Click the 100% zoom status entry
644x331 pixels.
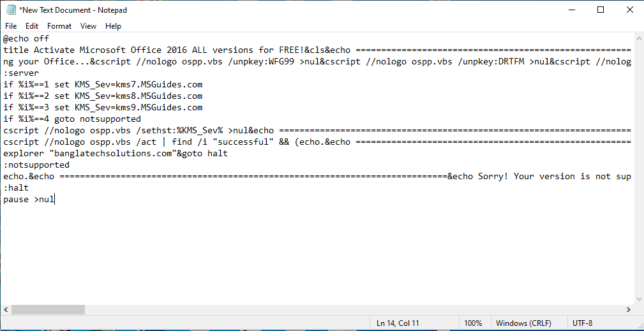[473, 323]
